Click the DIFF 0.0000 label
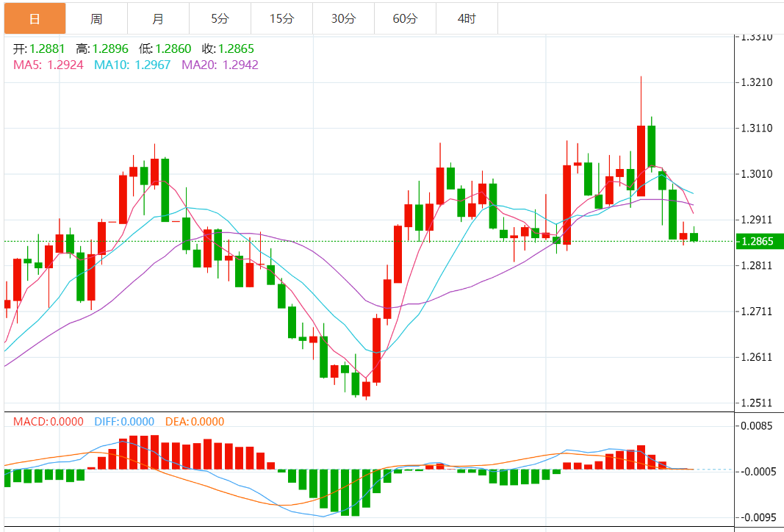This screenshot has width=784, height=532. [124, 422]
